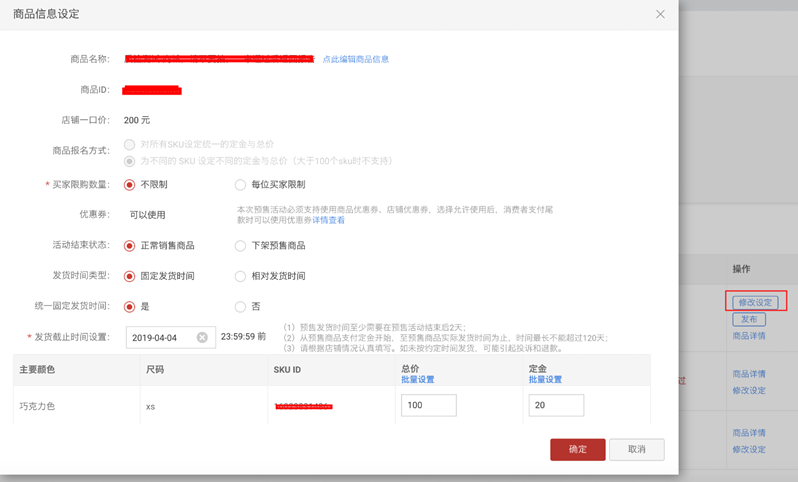Select 不限制 for buyer purchase limit
This screenshot has height=482, width=798.
click(x=129, y=185)
